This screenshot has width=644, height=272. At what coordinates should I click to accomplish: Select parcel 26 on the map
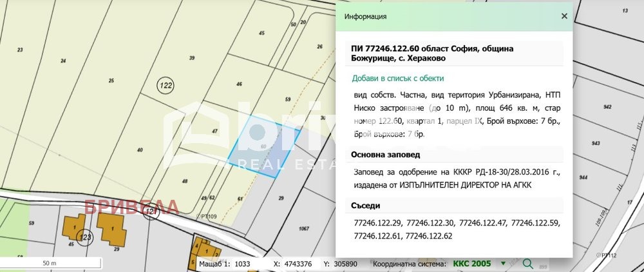click(x=320, y=46)
